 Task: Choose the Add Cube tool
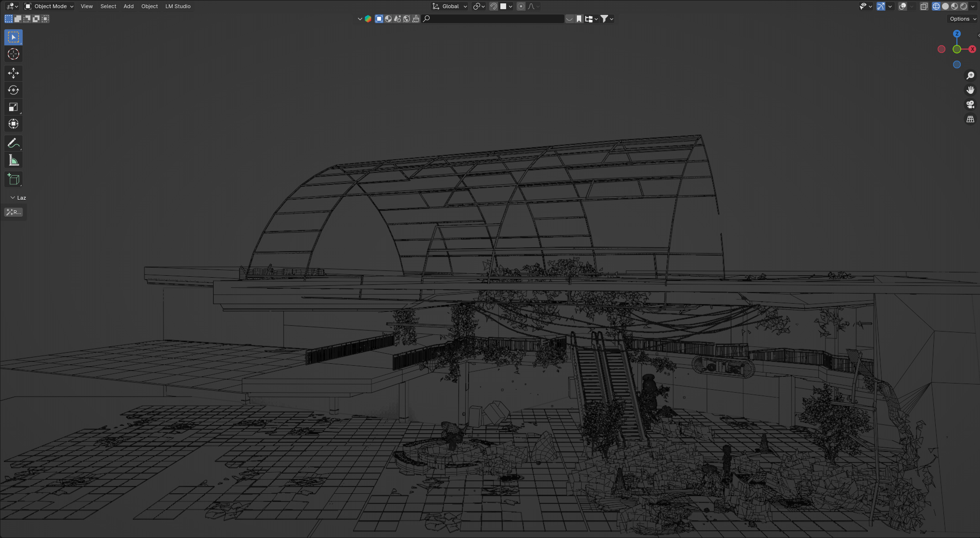pos(13,179)
